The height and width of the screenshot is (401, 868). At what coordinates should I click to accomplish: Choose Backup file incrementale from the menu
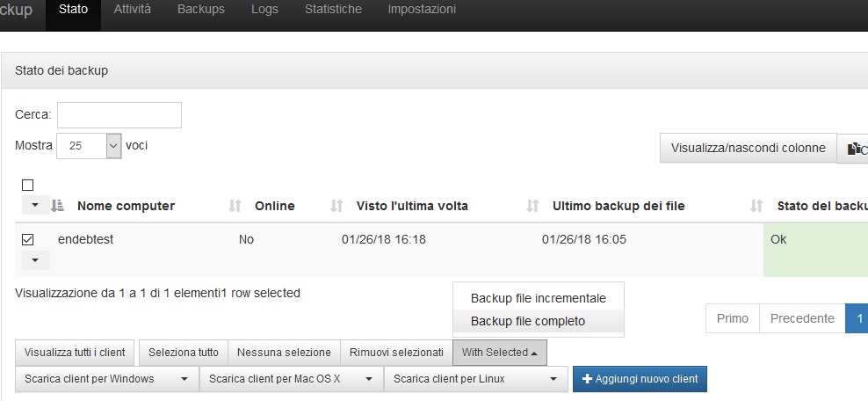[x=539, y=298]
